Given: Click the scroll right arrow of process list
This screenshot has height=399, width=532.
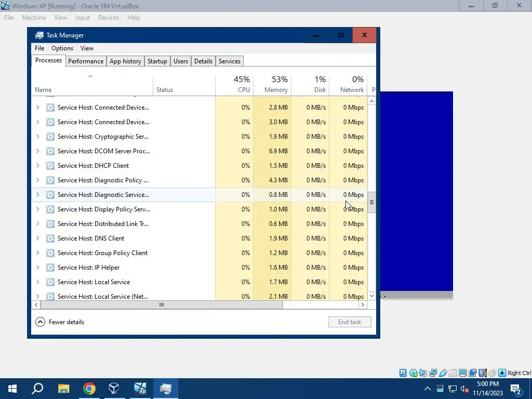Looking at the screenshot, I should (x=363, y=304).
